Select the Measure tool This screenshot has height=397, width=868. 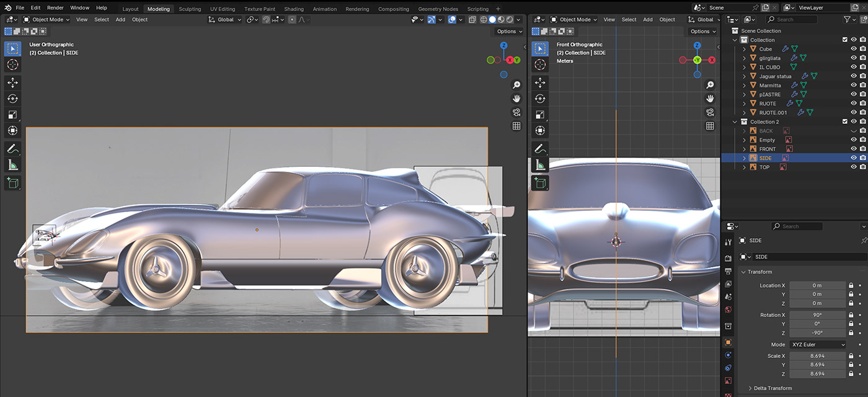pos(12,164)
